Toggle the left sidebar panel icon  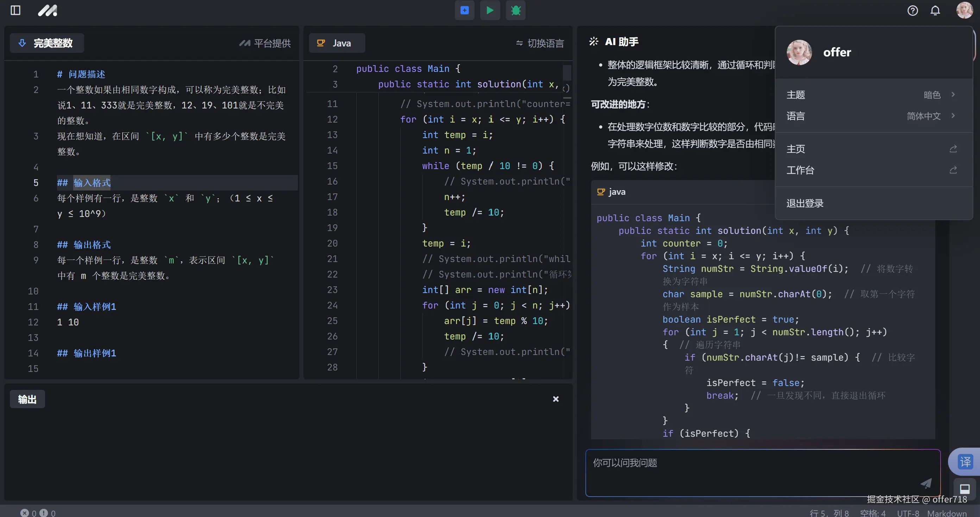click(x=15, y=10)
